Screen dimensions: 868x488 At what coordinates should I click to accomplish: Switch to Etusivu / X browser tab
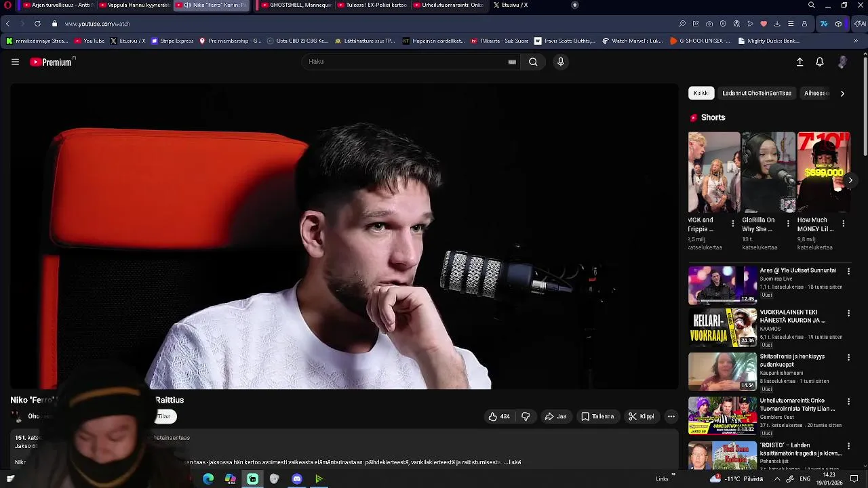click(x=511, y=5)
